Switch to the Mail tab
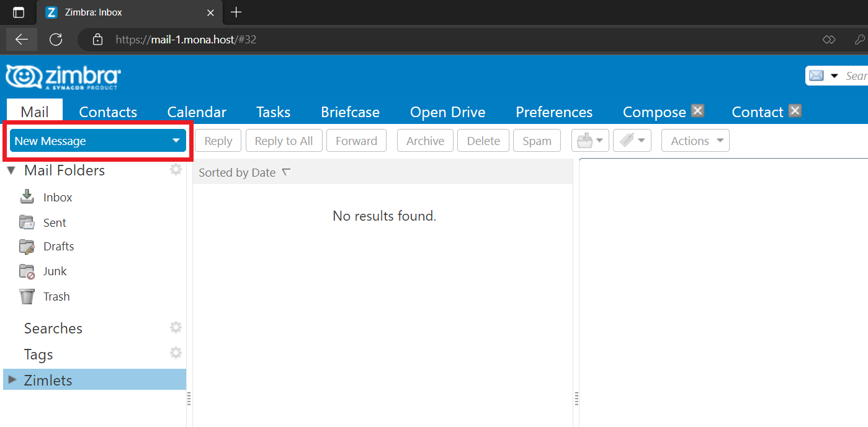The image size is (868, 427). 35,112
